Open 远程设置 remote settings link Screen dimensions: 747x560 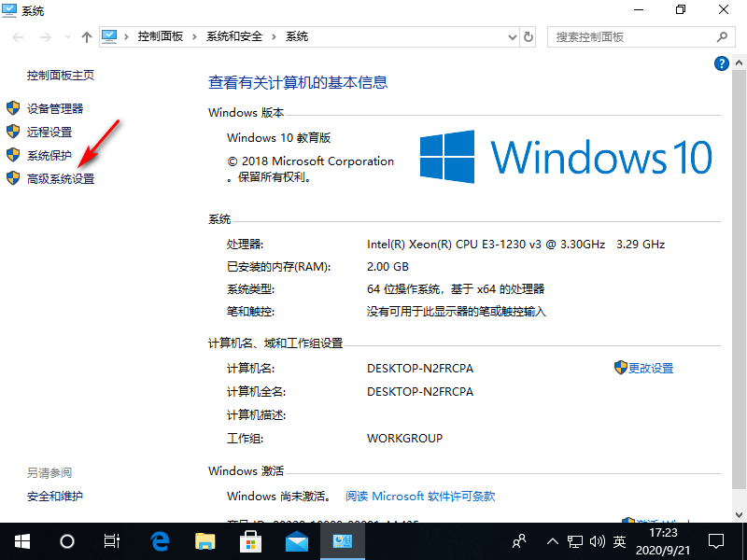(49, 133)
